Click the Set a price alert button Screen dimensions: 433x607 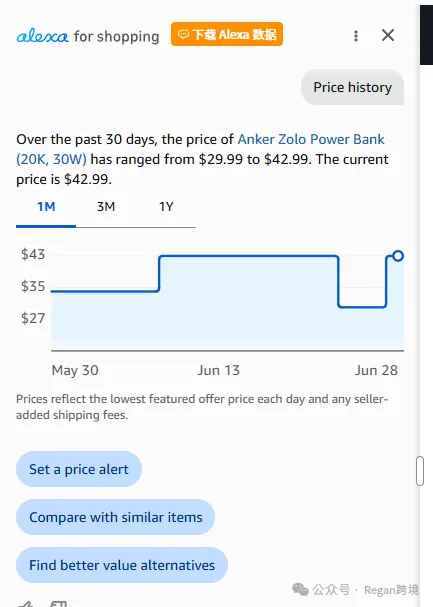tap(79, 469)
